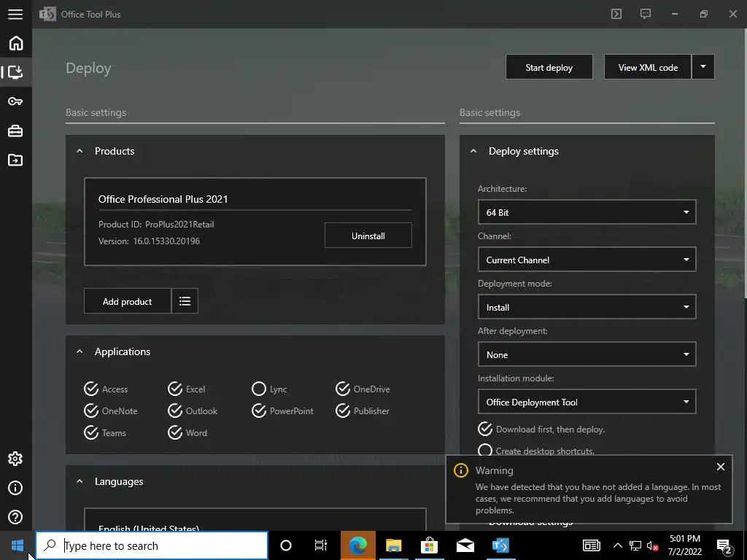
Task: Open the Activate key icon page
Action: [15, 101]
